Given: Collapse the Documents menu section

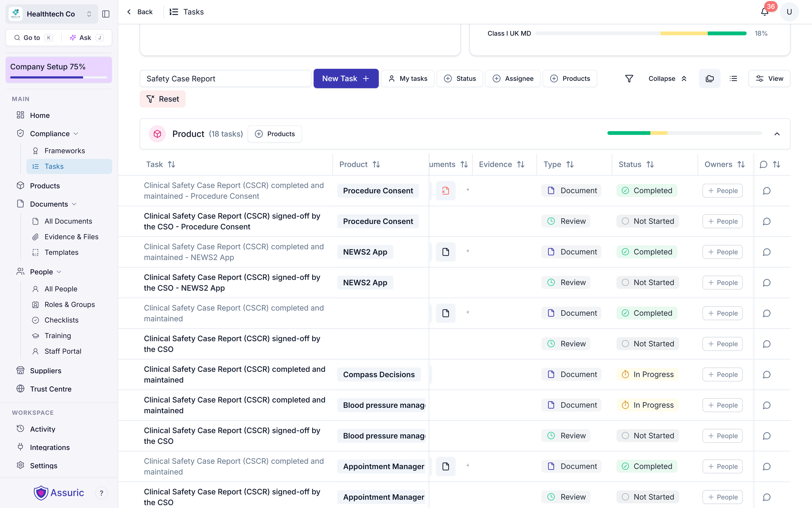Looking at the screenshot, I should 74,204.
